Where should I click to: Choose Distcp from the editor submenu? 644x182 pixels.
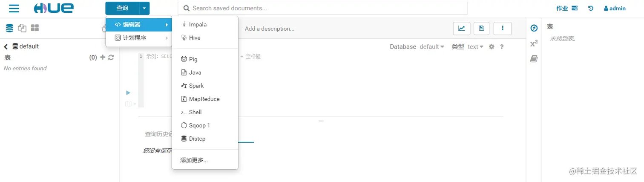click(205, 139)
